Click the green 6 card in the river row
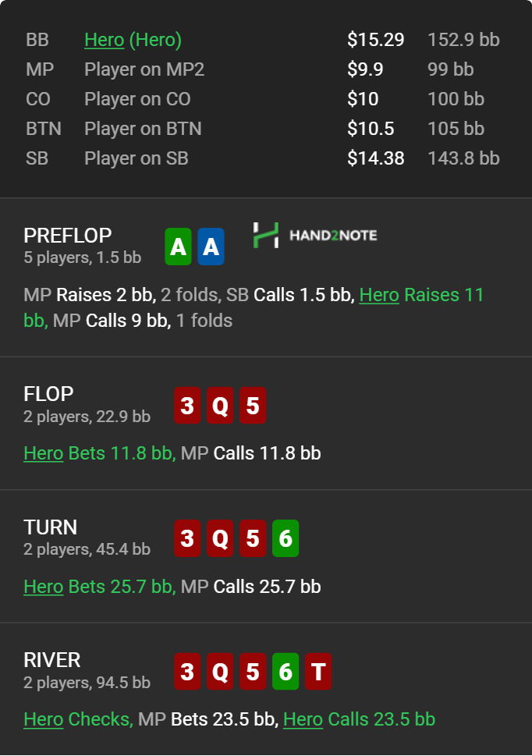The image size is (532, 756). pos(286,672)
